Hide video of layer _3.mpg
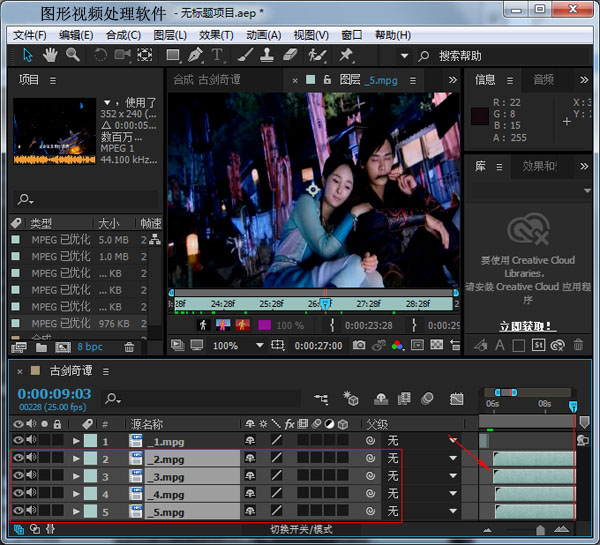 (18, 475)
